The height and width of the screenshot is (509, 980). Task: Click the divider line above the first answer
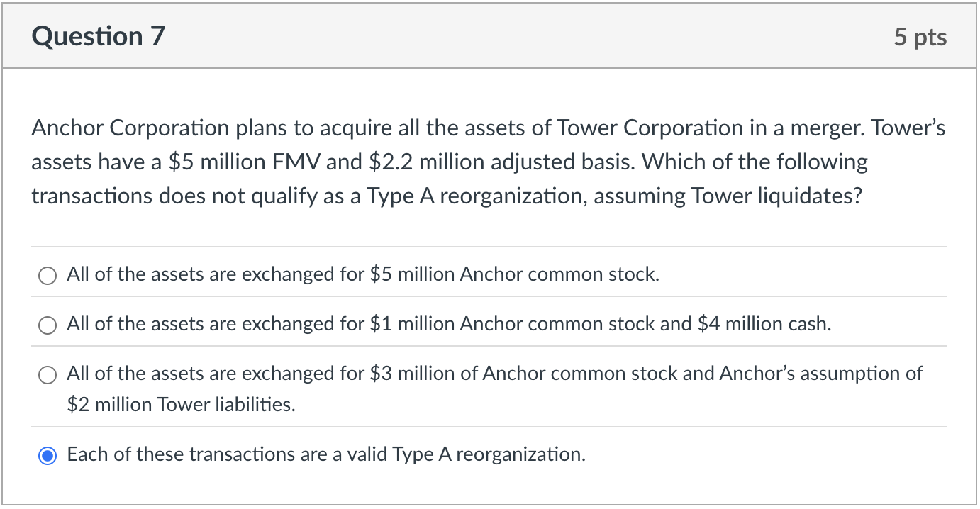pyautogui.click(x=489, y=247)
